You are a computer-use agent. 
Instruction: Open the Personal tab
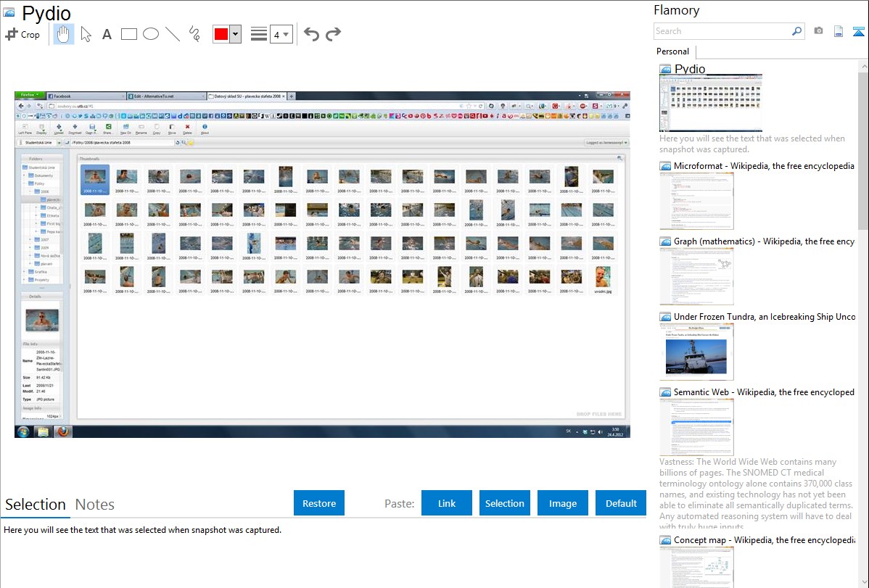tap(673, 51)
